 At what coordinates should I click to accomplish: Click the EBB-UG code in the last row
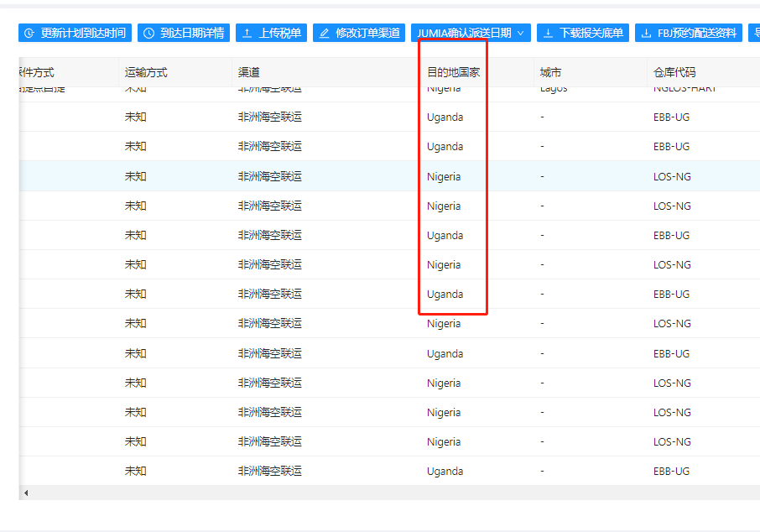click(671, 472)
